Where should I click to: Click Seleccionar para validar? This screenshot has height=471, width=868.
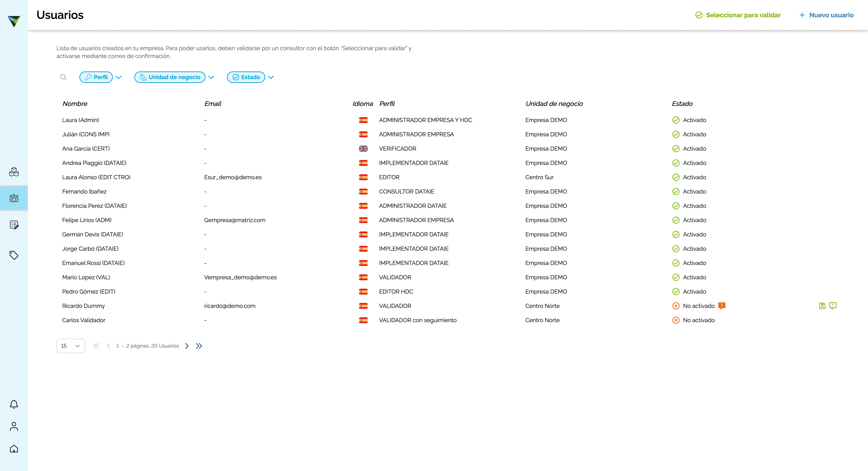coord(738,15)
